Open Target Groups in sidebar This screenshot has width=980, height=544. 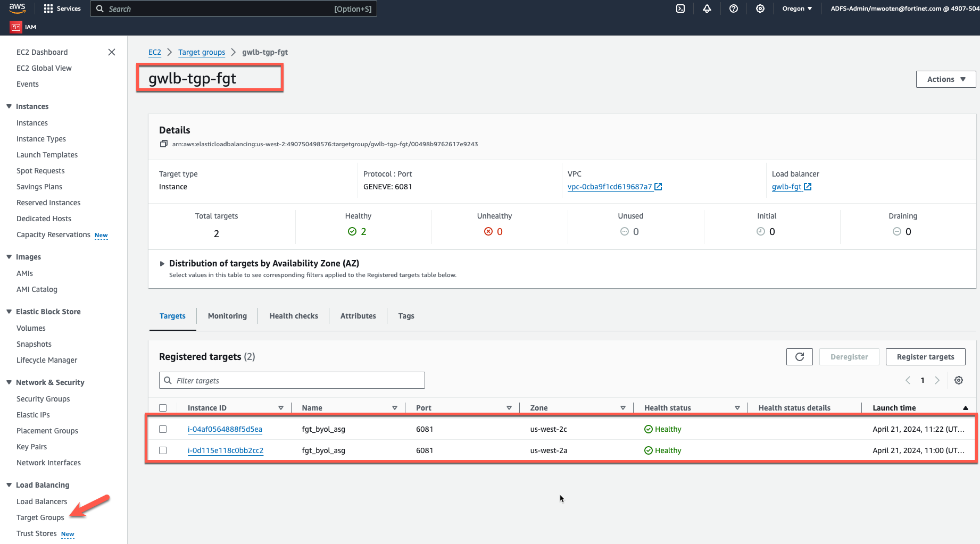coord(40,517)
